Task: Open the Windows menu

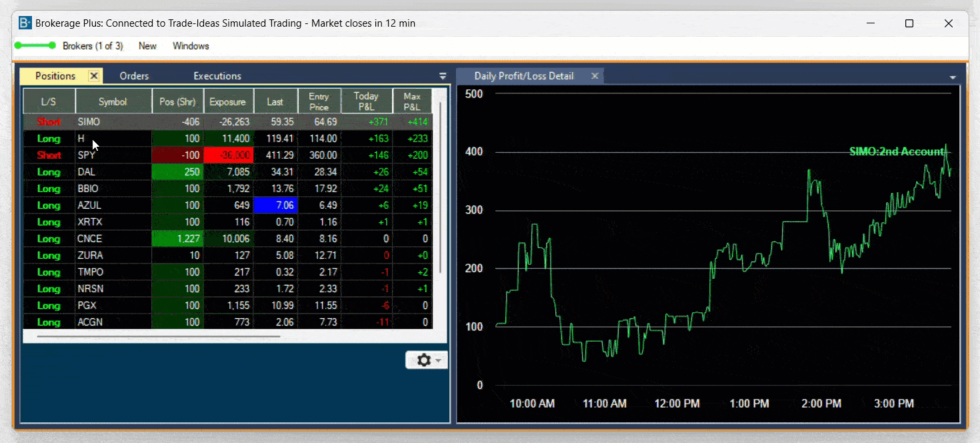Action: [191, 46]
